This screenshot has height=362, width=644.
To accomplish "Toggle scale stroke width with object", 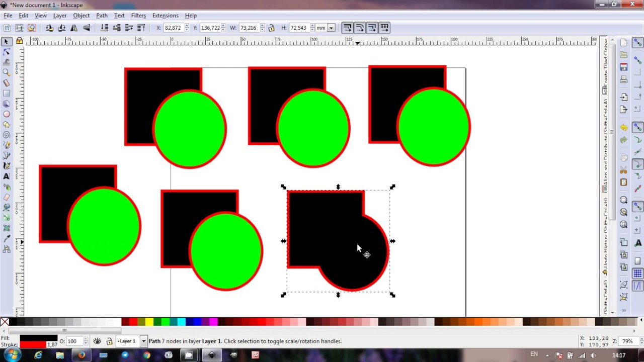I will coord(347,28).
